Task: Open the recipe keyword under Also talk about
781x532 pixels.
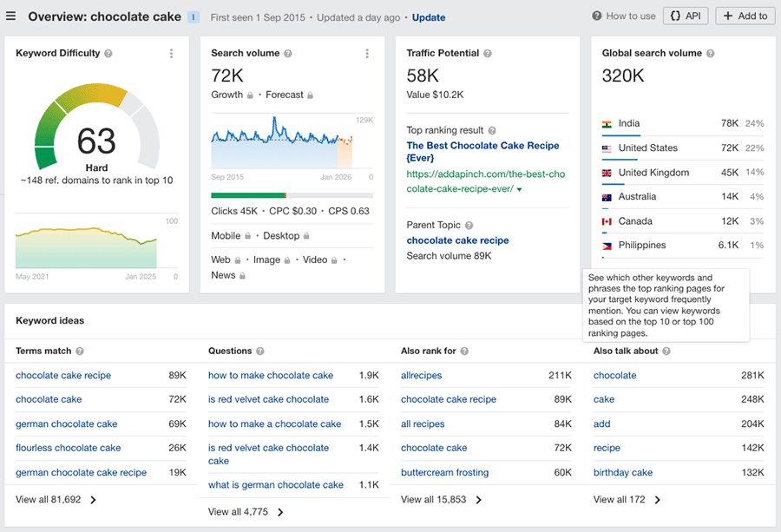Action: [x=607, y=448]
